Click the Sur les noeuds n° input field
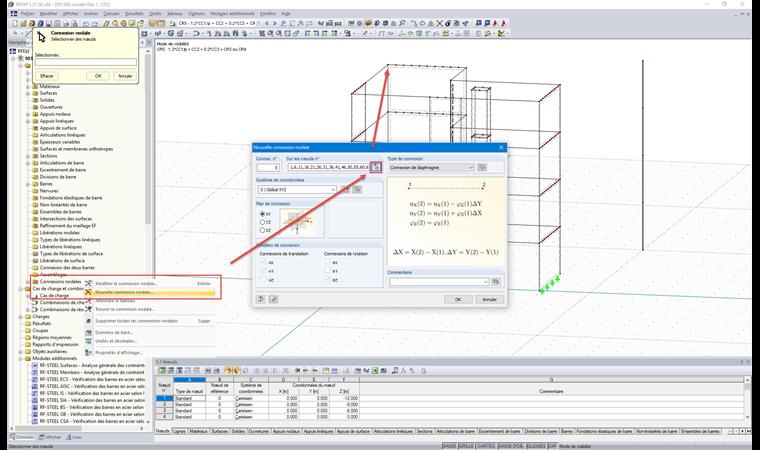The height and width of the screenshot is (450, 760). 328,167
